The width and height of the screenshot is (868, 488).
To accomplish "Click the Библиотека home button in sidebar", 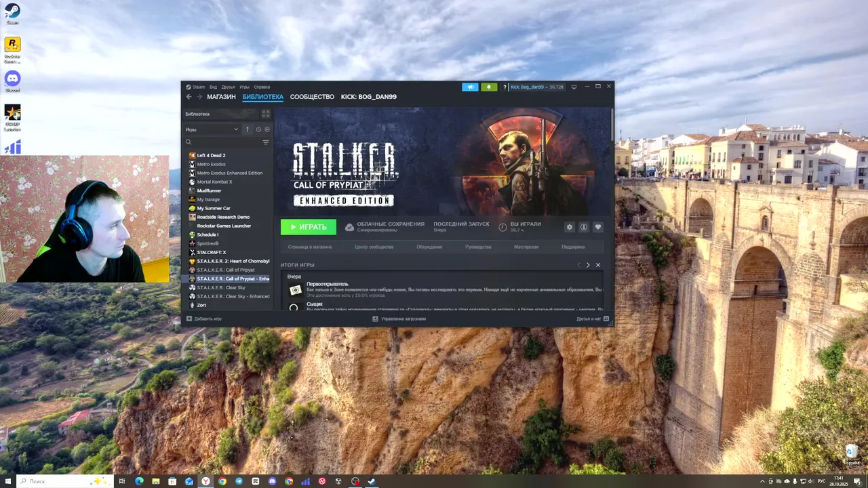I will tap(221, 114).
